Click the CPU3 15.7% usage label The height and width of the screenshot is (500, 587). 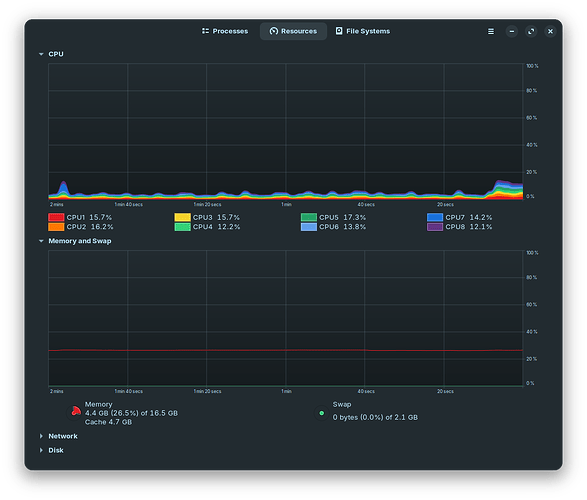[x=216, y=217]
